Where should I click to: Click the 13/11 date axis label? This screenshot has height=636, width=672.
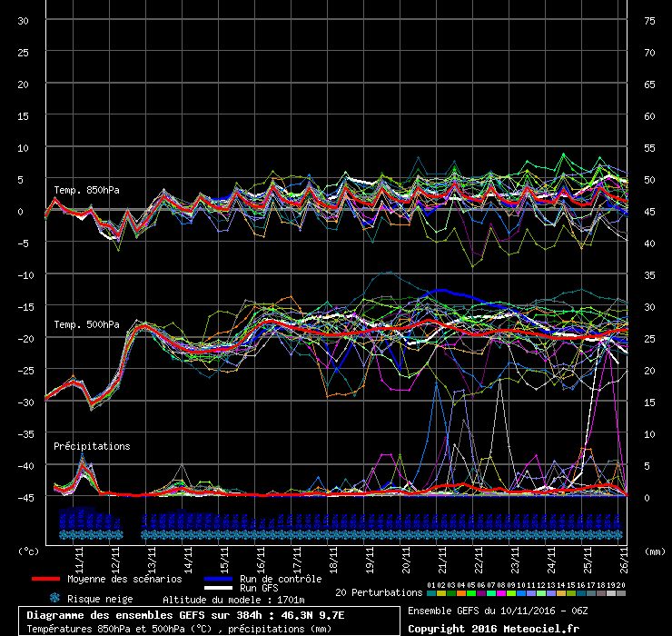(x=153, y=560)
